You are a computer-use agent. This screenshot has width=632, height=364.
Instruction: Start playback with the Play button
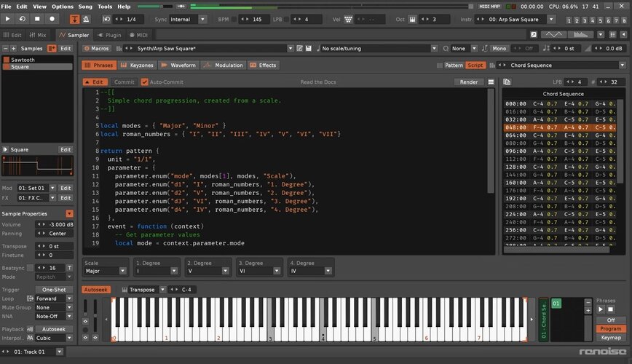tap(8, 19)
